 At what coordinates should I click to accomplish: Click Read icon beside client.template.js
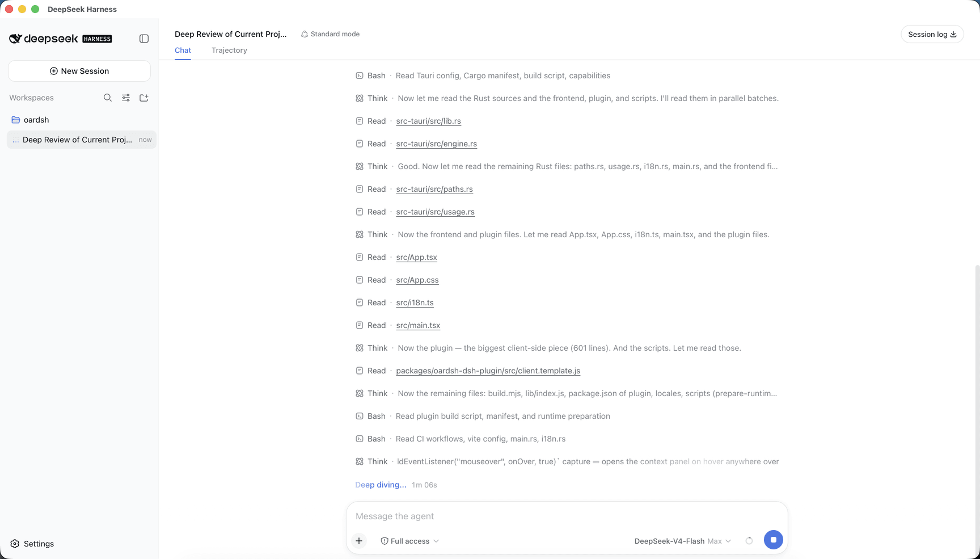point(360,371)
